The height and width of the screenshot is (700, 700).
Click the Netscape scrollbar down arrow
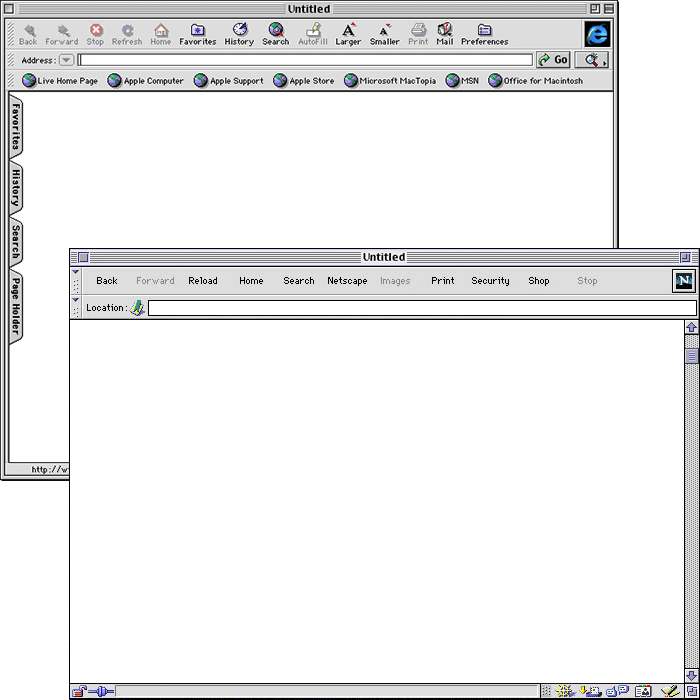692,675
